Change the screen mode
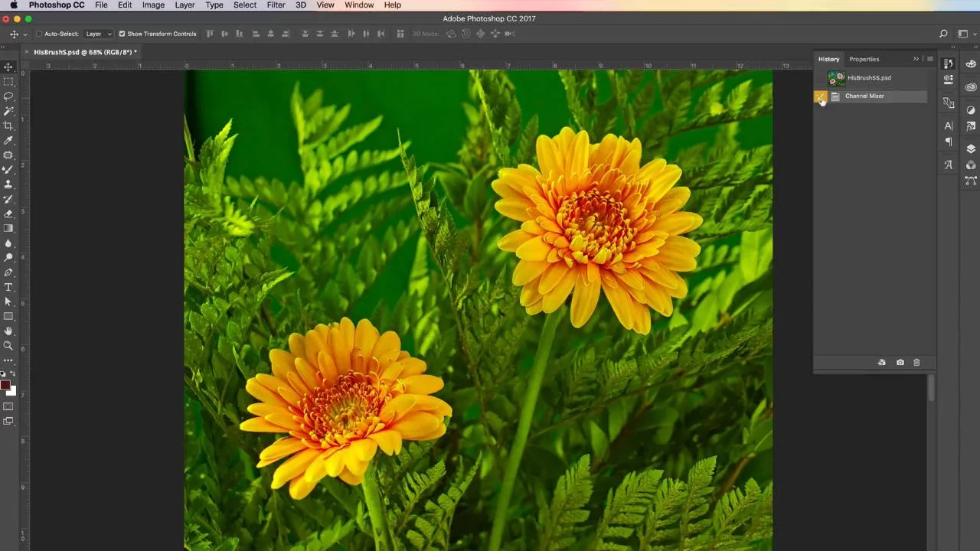 tap(8, 421)
